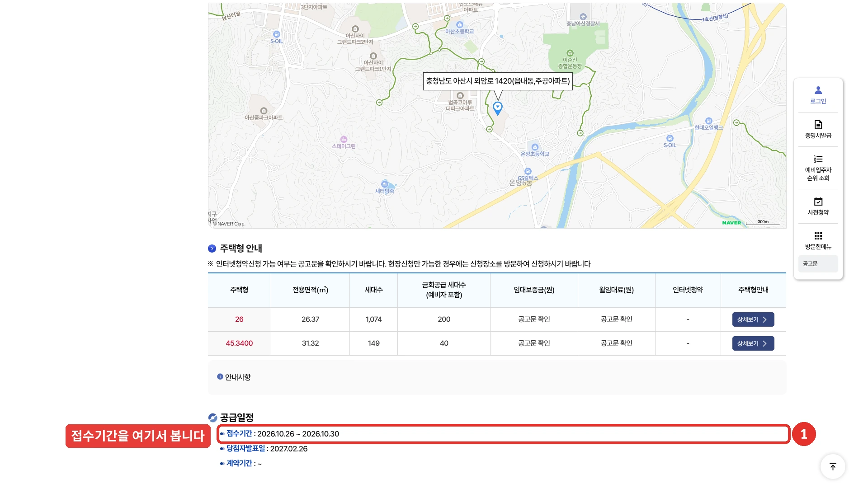Click the 아산줌파크아파트 map marker
This screenshot has width=868, height=488.
click(x=264, y=111)
